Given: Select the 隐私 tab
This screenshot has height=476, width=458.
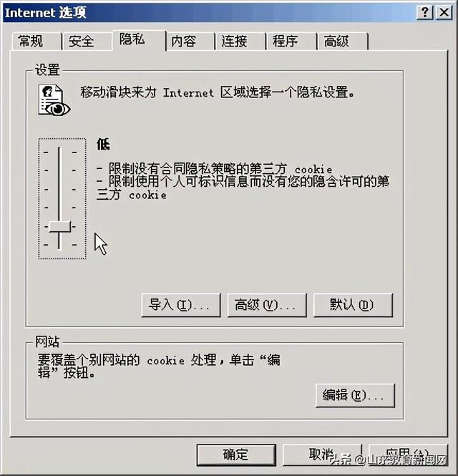Looking at the screenshot, I should click(x=139, y=39).
